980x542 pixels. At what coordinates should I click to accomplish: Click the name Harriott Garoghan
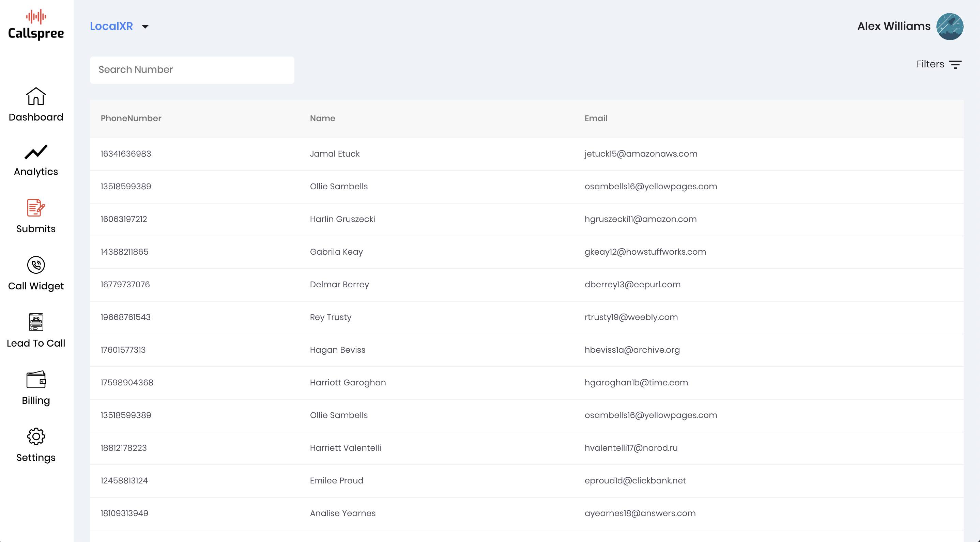click(x=348, y=382)
